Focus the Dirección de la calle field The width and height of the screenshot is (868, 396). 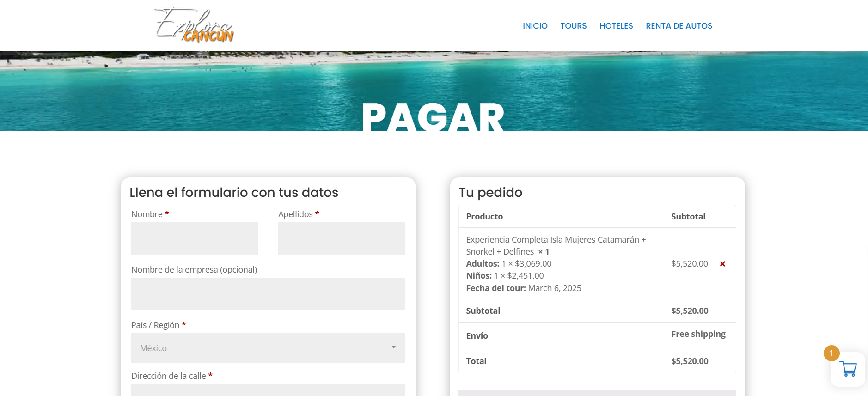(x=268, y=390)
